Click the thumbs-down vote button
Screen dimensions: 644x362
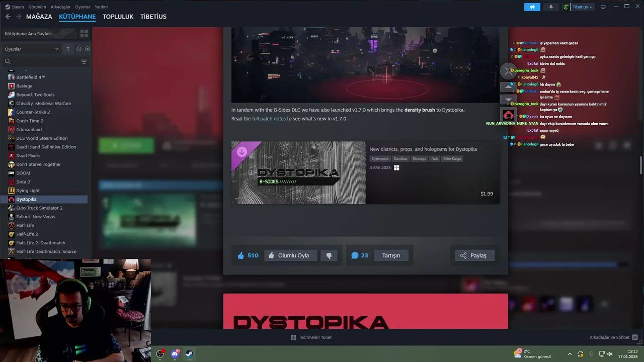click(x=329, y=255)
